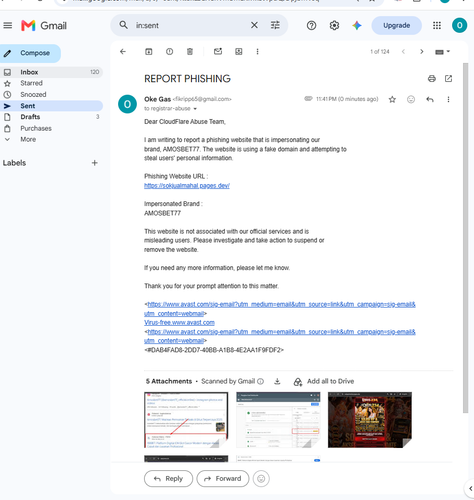The image size is (474, 500).
Task: Archive this message
Action: click(x=149, y=51)
